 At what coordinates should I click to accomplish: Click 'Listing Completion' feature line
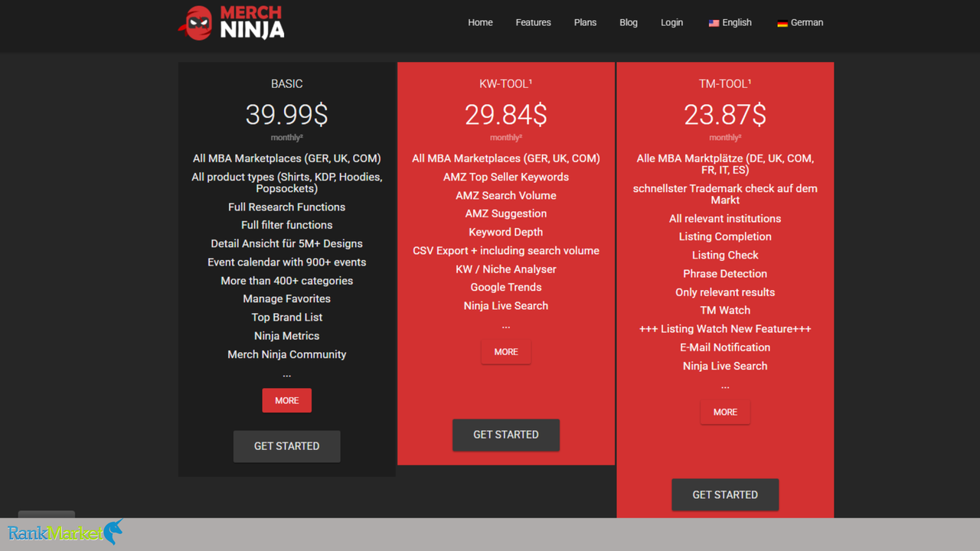coord(725,237)
